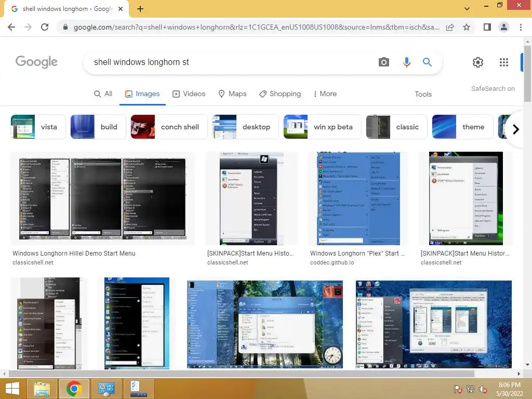Open first SKINPACK Start Menu History image
The image size is (532, 399).
click(x=251, y=198)
